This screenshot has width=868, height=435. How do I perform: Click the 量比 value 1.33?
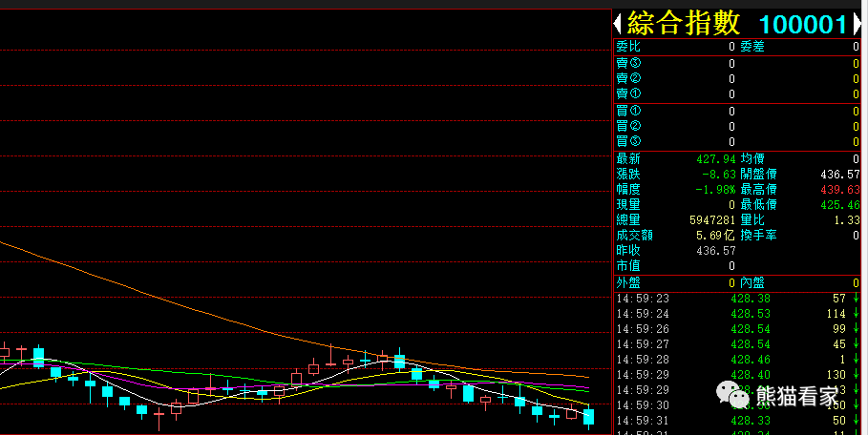(x=846, y=220)
